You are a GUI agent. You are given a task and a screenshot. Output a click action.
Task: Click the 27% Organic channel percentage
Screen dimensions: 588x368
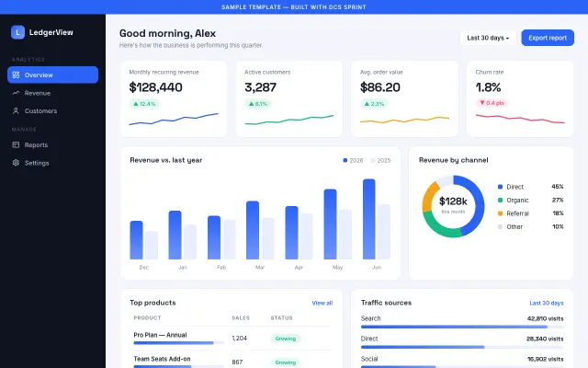point(558,201)
